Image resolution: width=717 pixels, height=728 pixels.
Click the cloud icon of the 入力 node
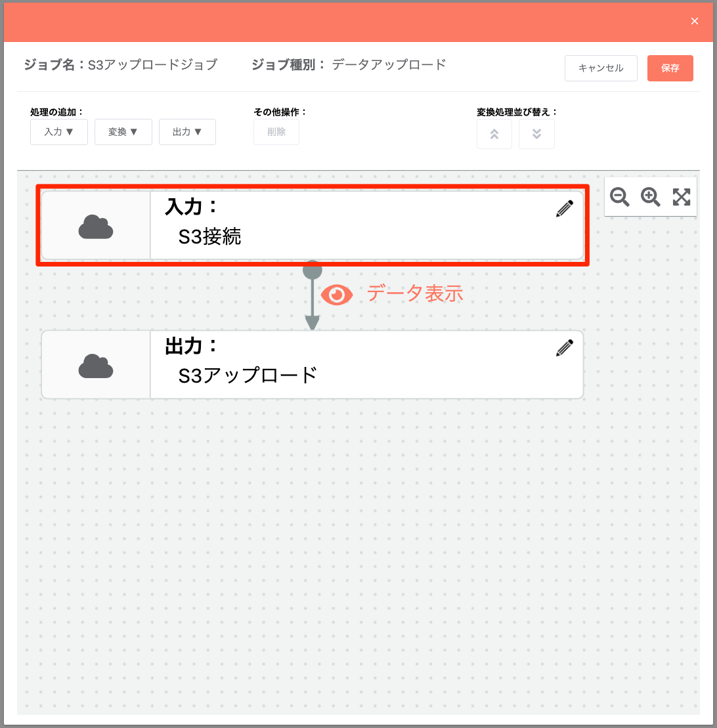coord(96,226)
